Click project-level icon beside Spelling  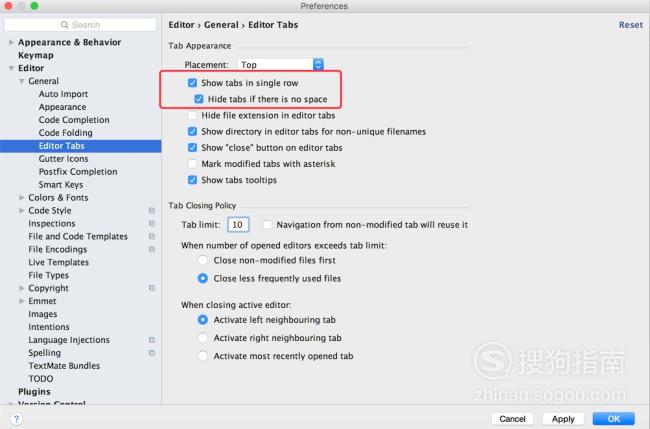(x=152, y=353)
